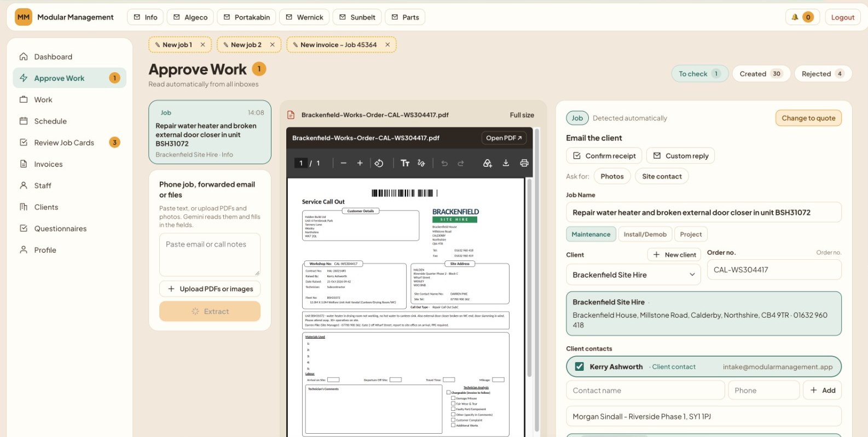Image resolution: width=868 pixels, height=437 pixels.
Task: Tick the Chargeable checkbox in the PDF
Action: tap(449, 393)
